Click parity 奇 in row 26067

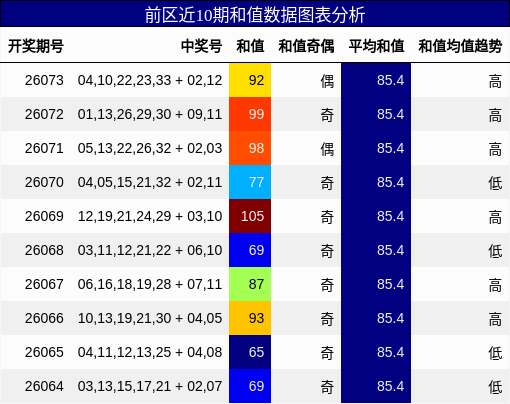click(327, 285)
